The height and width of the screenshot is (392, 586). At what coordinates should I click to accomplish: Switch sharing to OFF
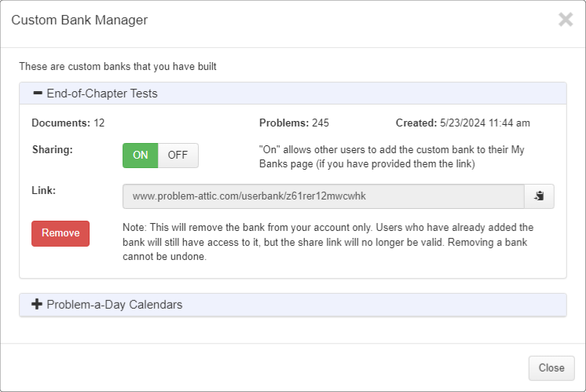point(178,156)
